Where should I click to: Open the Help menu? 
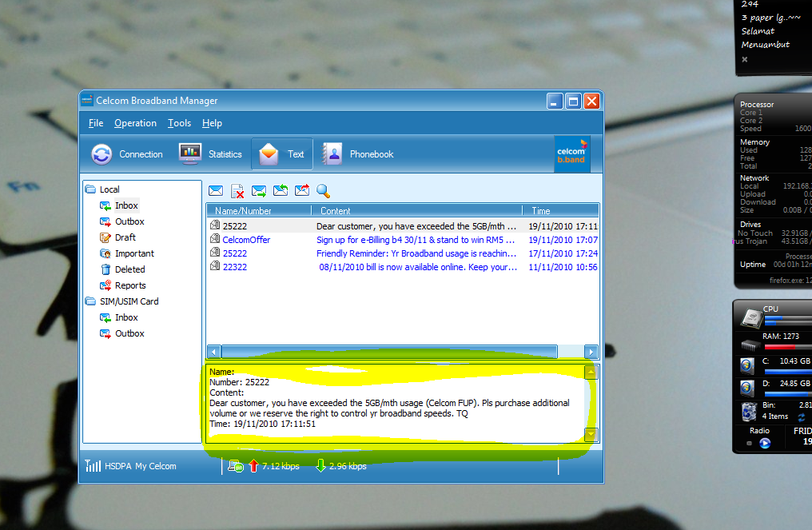[x=212, y=123]
